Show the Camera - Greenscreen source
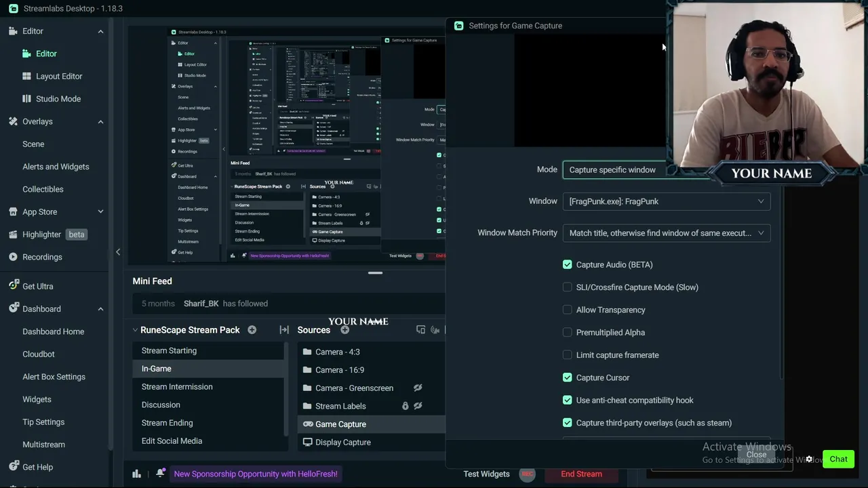868x488 pixels. [418, 388]
